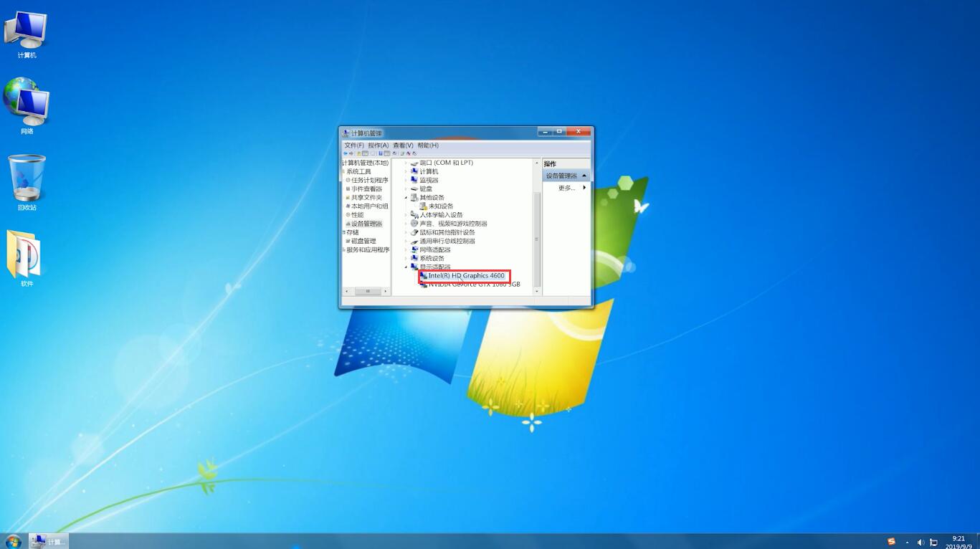Click device list scrollbar down arrow
This screenshot has width=980, height=549.
536,290
